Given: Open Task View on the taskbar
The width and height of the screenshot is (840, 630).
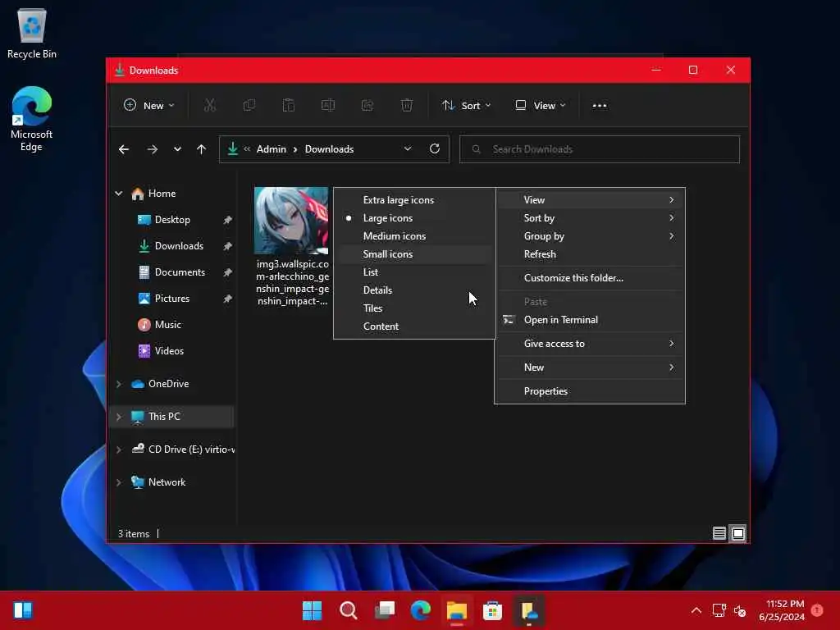Looking at the screenshot, I should pos(384,610).
